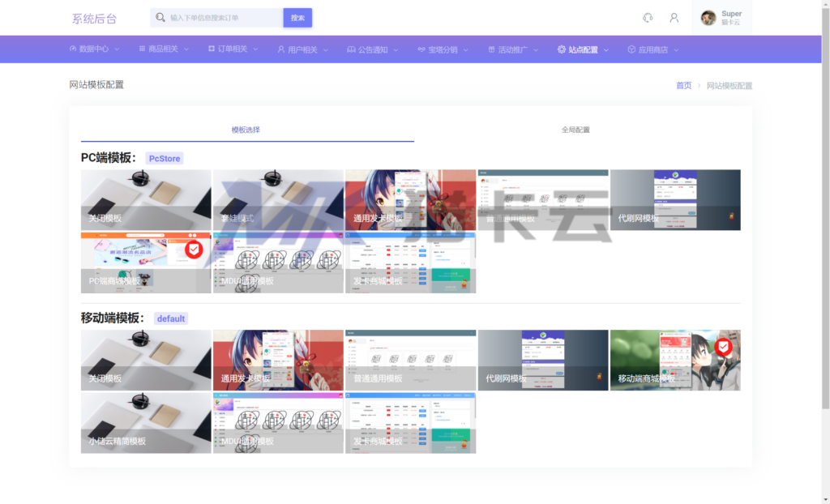830x504 pixels.
Task: Expand the 公告通知 dropdown chevron
Action: pyautogui.click(x=396, y=49)
